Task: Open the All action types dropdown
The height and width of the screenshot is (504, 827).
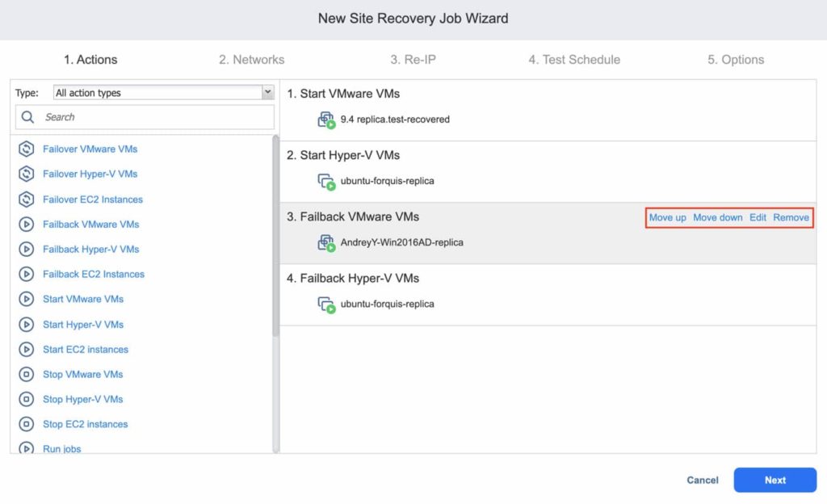Action: click(267, 92)
